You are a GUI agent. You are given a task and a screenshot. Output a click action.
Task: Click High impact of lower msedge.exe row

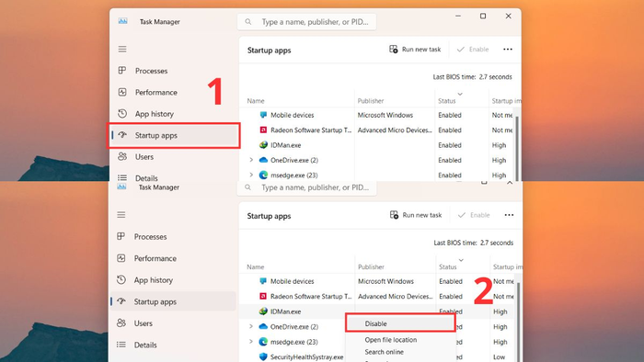[500, 342]
